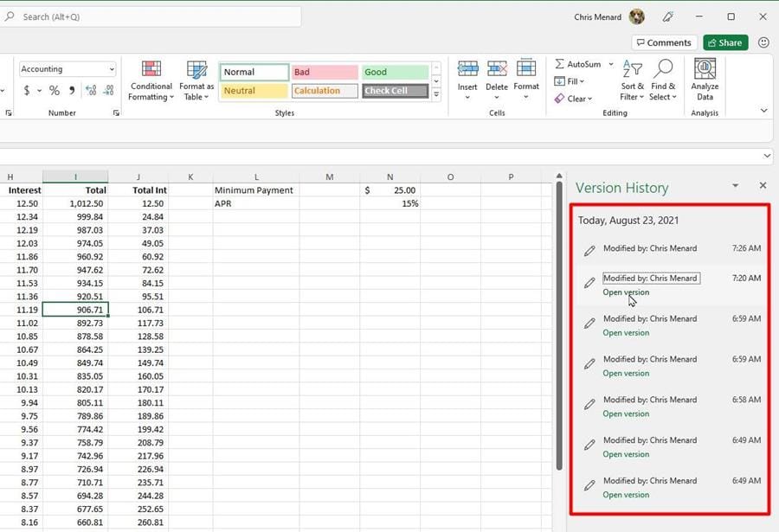Click the Increase Decimal icon
The width and height of the screenshot is (779, 532).
[x=91, y=89]
